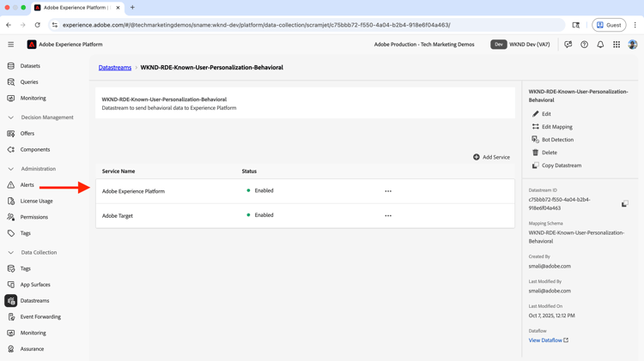Click the Adobe Experience Platform logo
The image size is (644, 361).
click(x=32, y=45)
